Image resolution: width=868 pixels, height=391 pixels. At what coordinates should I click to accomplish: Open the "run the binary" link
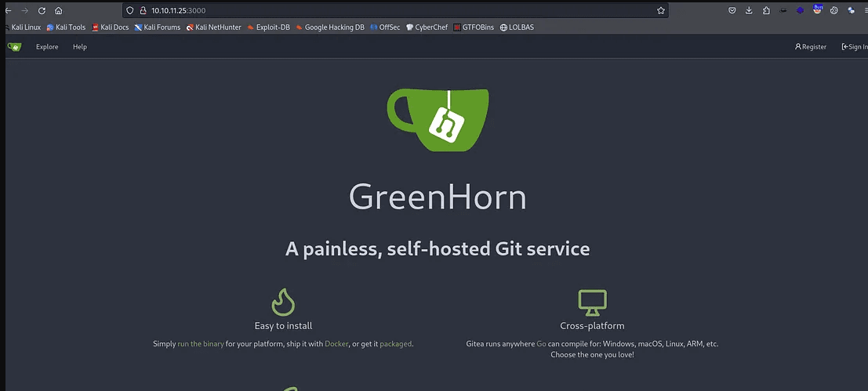[201, 344]
